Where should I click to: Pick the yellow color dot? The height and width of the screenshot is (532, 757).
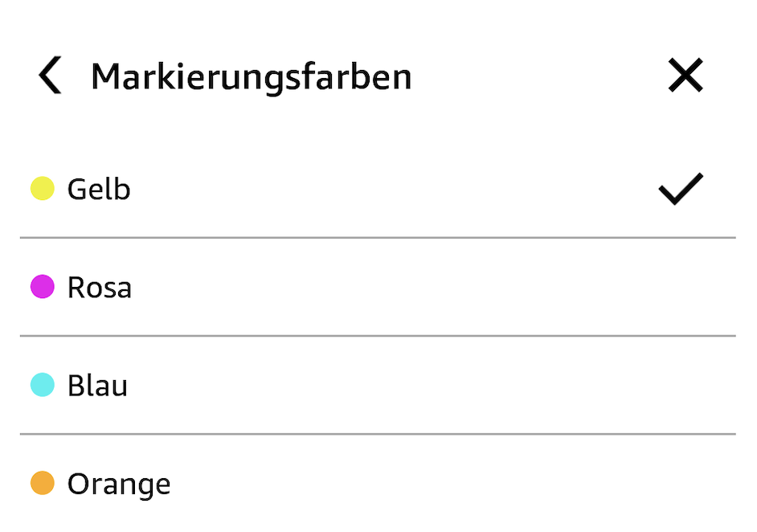[42, 189]
